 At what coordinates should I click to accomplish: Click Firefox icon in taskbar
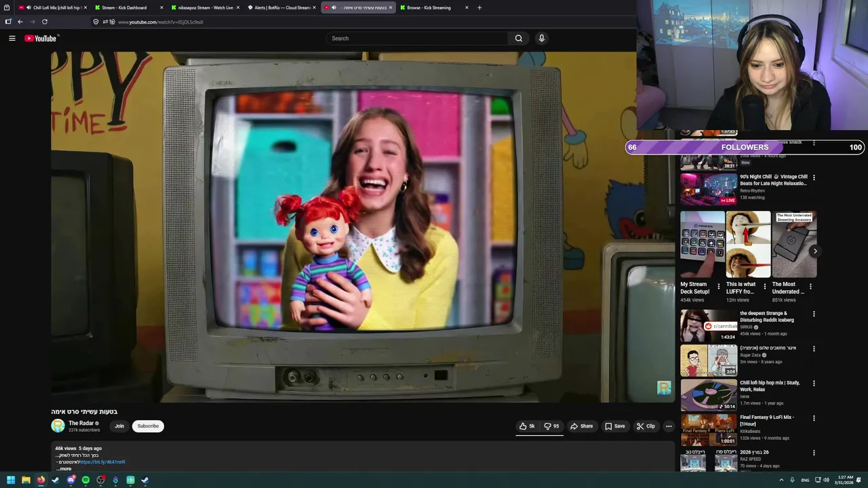[41, 480]
